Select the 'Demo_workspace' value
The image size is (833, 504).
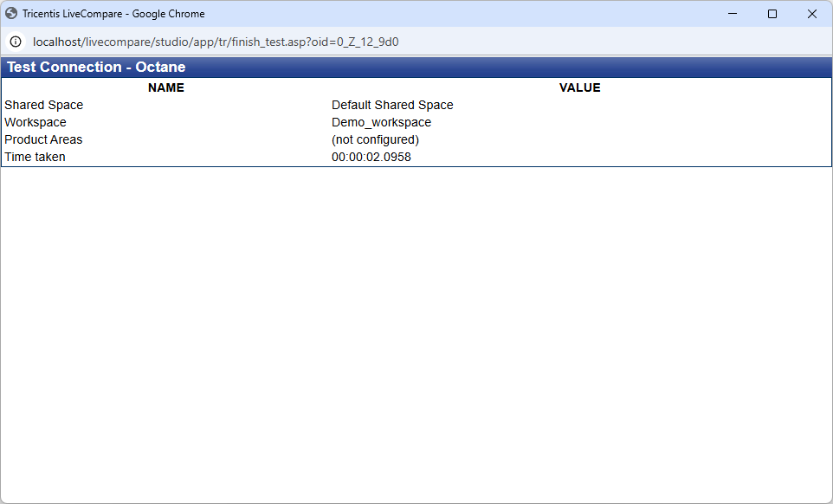382,123
